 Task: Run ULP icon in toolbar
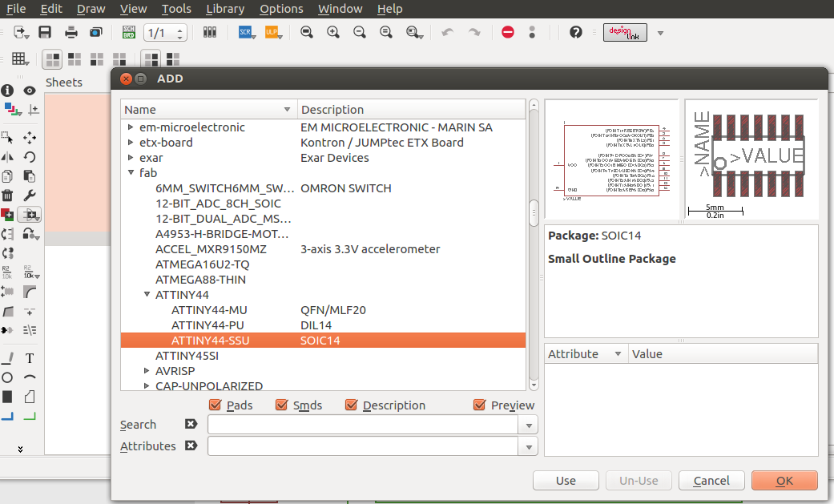(x=273, y=33)
